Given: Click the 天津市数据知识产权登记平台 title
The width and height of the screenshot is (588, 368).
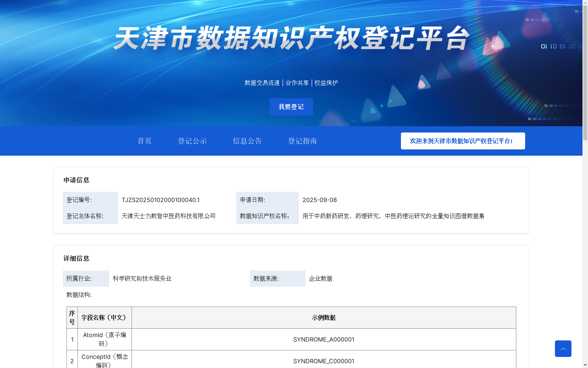Looking at the screenshot, I should (291, 38).
